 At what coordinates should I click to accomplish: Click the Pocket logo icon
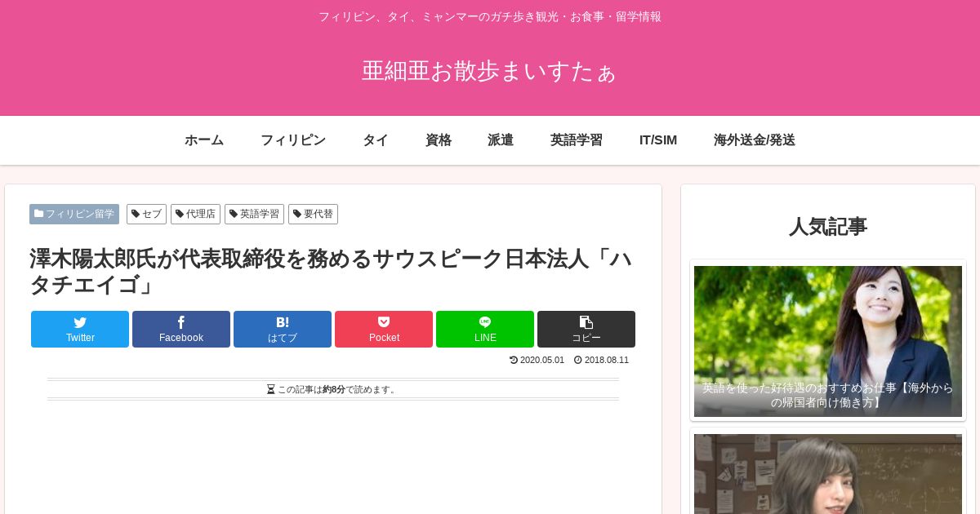[384, 322]
